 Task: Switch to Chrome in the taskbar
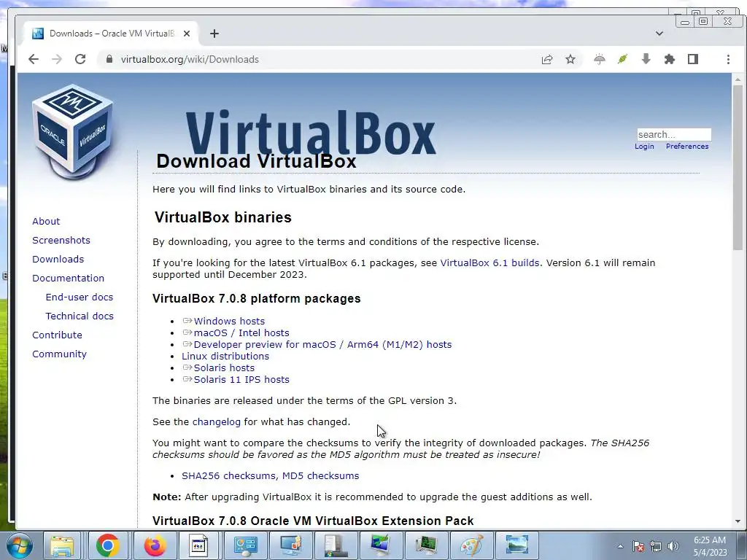pyautogui.click(x=108, y=545)
